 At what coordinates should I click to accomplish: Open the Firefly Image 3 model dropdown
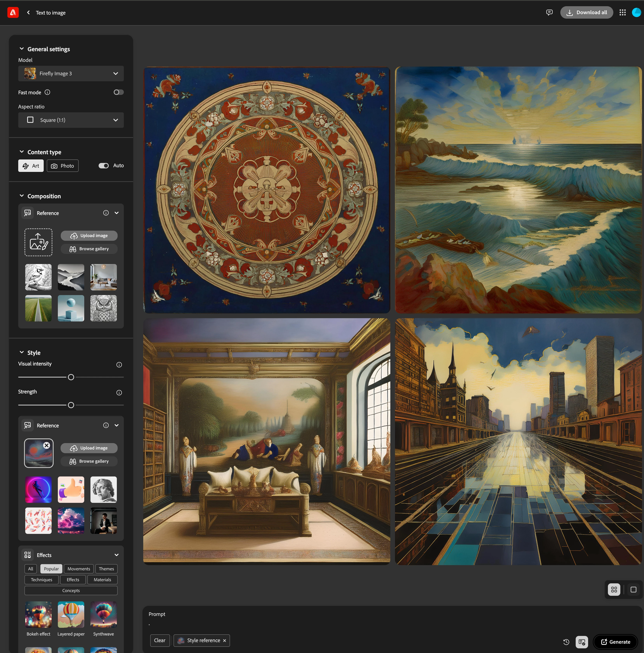pos(71,74)
